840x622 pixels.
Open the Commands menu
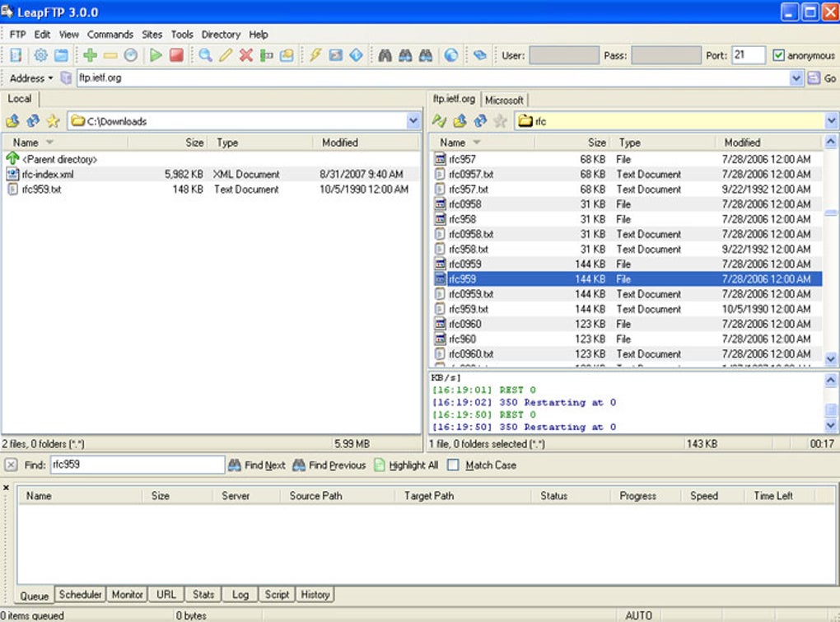110,35
